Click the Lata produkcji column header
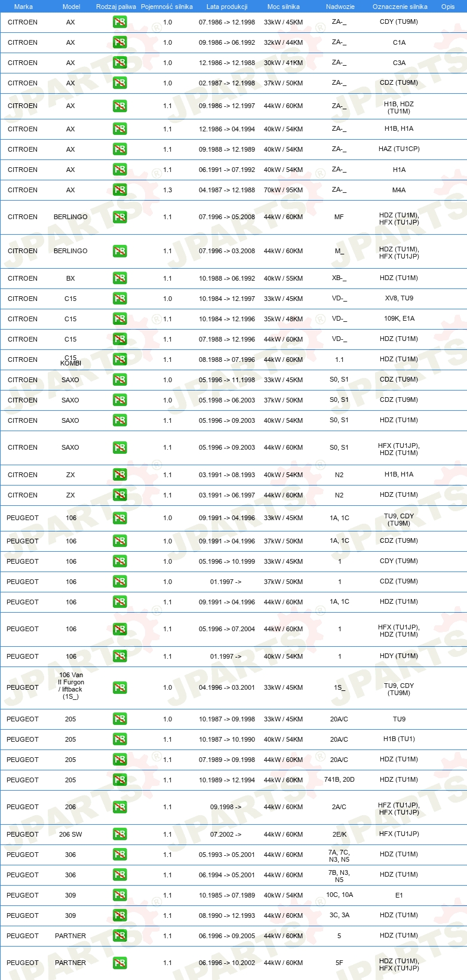This screenshot has height=980, width=467. click(227, 7)
